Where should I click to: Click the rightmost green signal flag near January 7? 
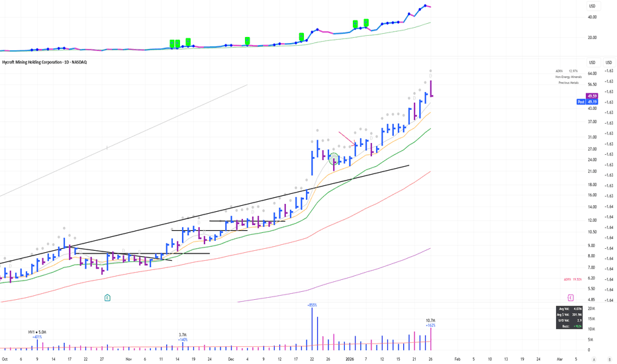tap(366, 23)
